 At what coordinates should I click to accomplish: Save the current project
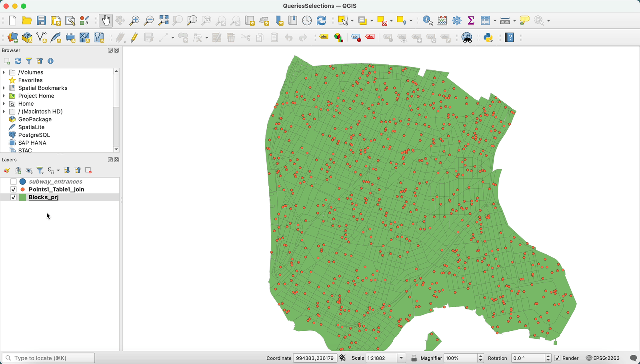pyautogui.click(x=41, y=20)
